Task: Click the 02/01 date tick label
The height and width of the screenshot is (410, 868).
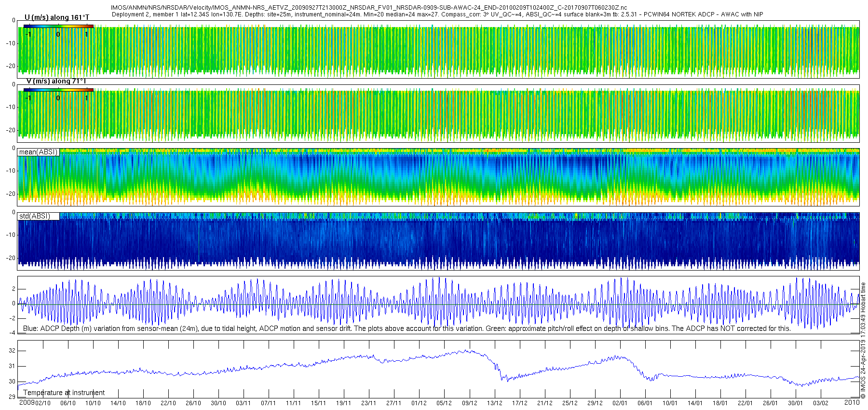Action: coord(620,403)
